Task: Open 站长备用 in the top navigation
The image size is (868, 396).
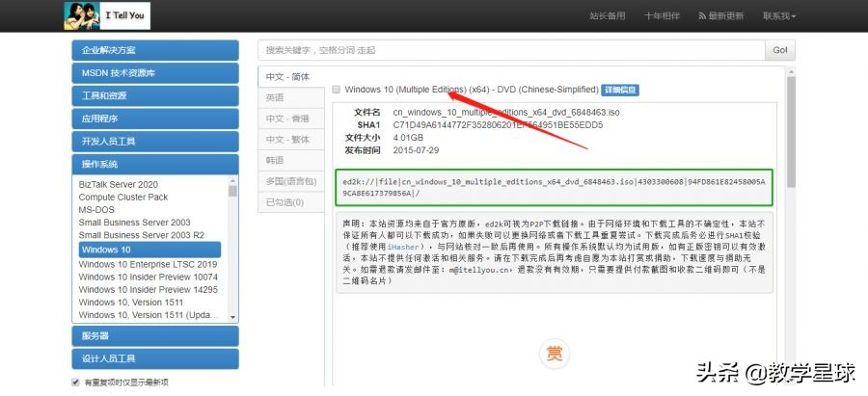Action: pos(608,16)
